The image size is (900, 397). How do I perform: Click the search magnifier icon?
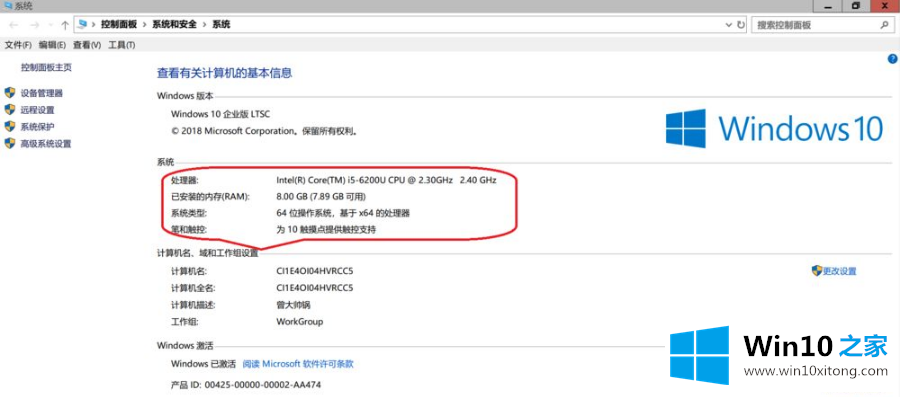[x=884, y=25]
